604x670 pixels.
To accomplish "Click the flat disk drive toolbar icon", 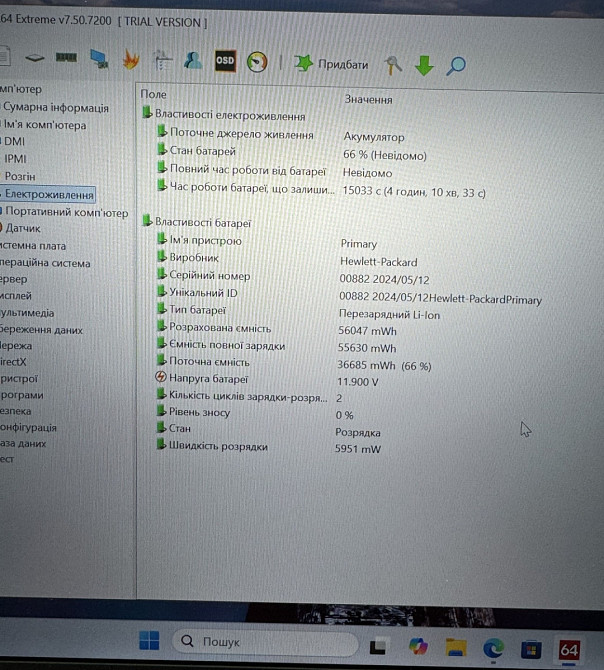I will coord(35,57).
